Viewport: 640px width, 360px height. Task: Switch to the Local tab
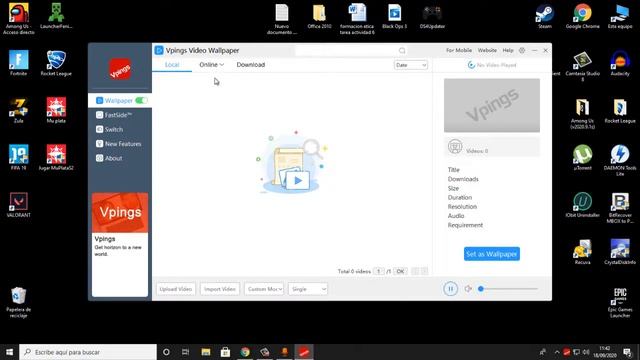pos(172,64)
